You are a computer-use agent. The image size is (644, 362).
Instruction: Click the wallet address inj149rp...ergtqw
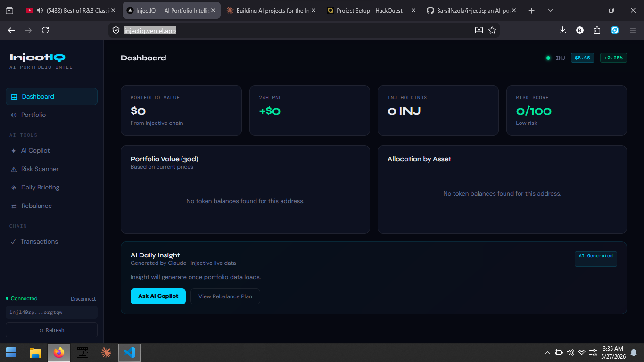pos(51,312)
